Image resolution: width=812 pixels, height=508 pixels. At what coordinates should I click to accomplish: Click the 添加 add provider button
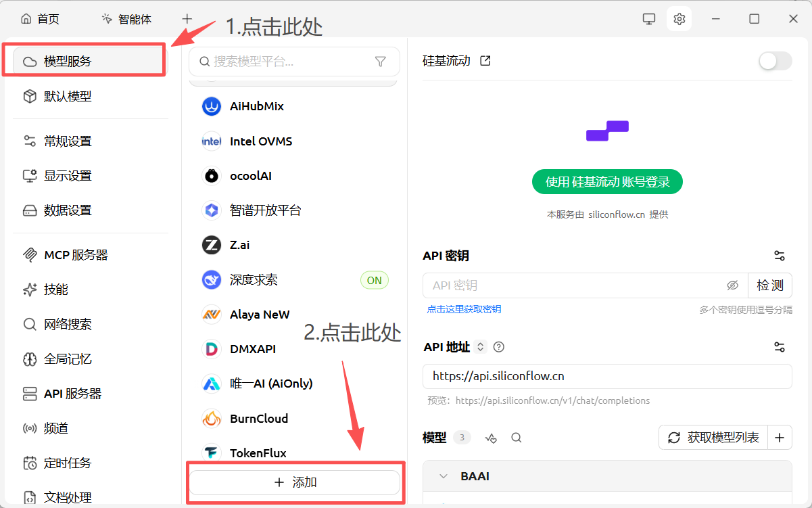click(x=295, y=482)
